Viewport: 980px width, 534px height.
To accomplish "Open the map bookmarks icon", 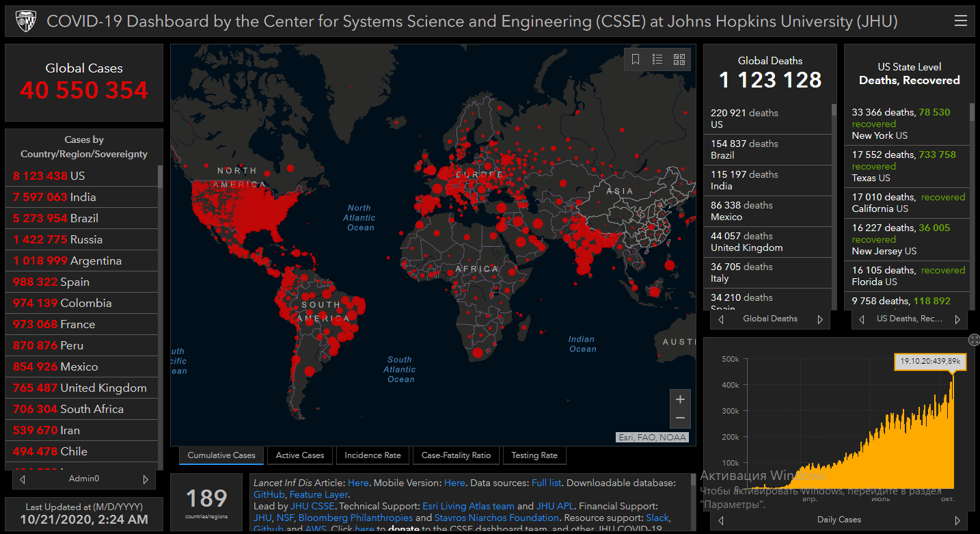I will point(636,59).
